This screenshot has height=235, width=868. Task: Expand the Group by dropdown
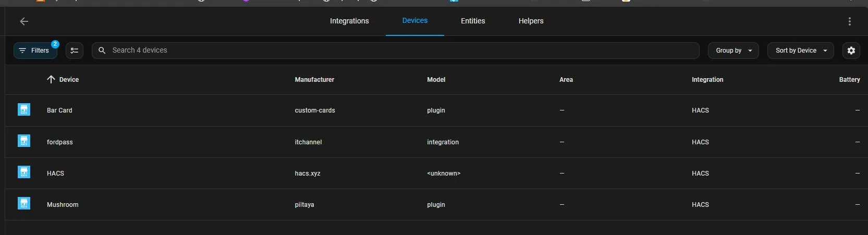pyautogui.click(x=733, y=51)
